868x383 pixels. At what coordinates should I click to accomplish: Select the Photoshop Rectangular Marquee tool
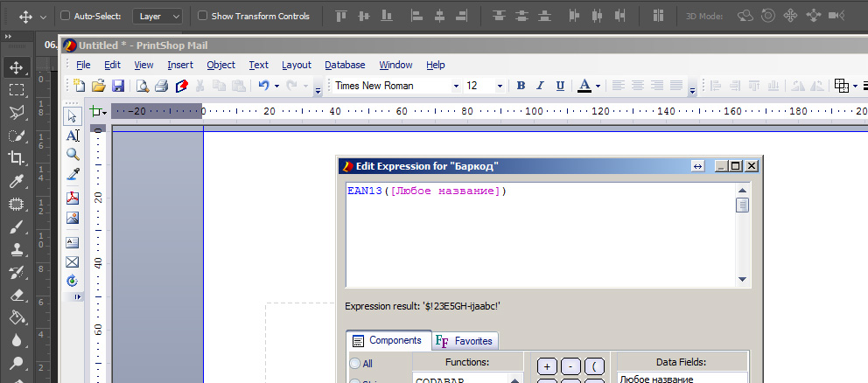click(x=17, y=90)
